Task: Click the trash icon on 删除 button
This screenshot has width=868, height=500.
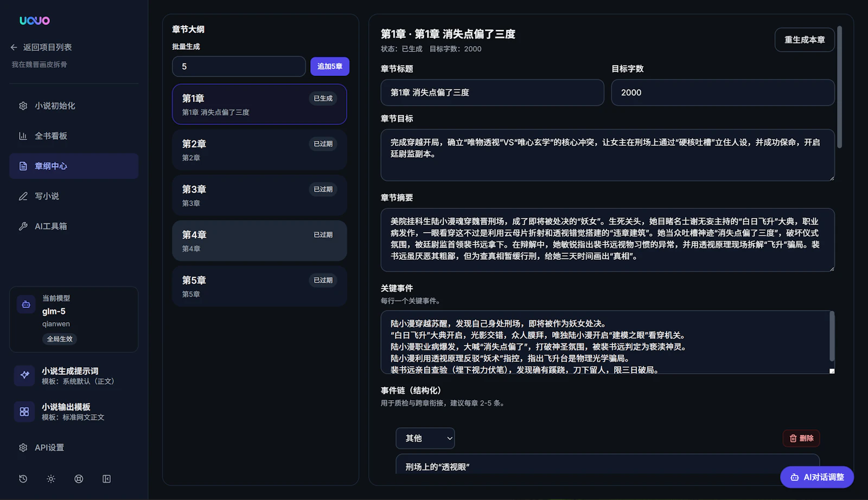Action: click(x=793, y=438)
